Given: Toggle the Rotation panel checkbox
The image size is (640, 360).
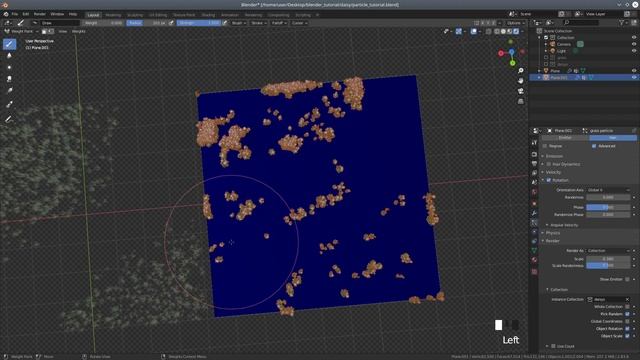Looking at the screenshot, I should click(549, 180).
